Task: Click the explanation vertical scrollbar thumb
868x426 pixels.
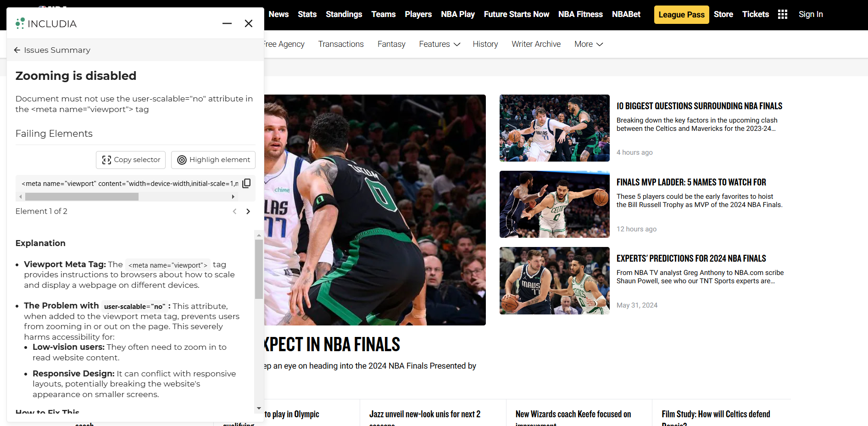Action: click(x=259, y=269)
